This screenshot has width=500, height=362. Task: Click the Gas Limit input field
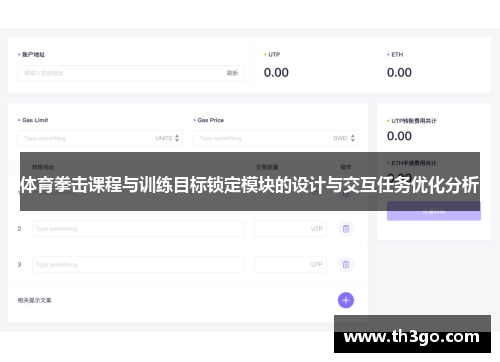pyautogui.click(x=100, y=138)
